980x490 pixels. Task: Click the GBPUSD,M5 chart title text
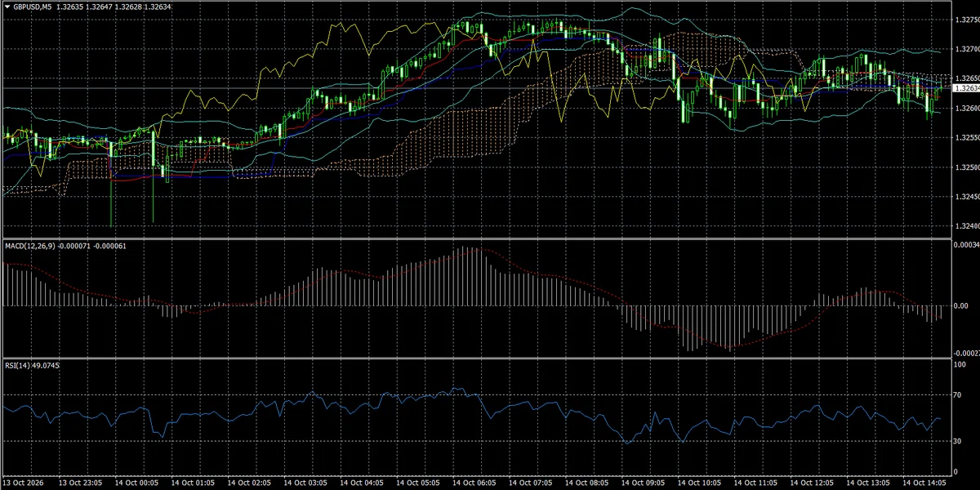tap(33, 7)
